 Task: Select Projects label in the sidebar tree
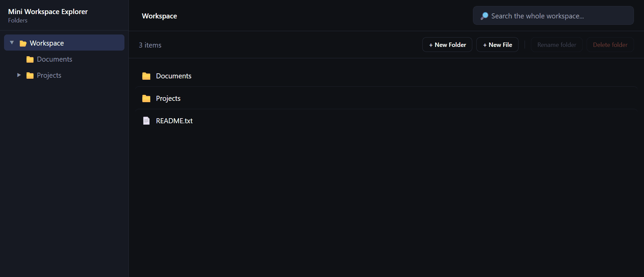(x=49, y=75)
